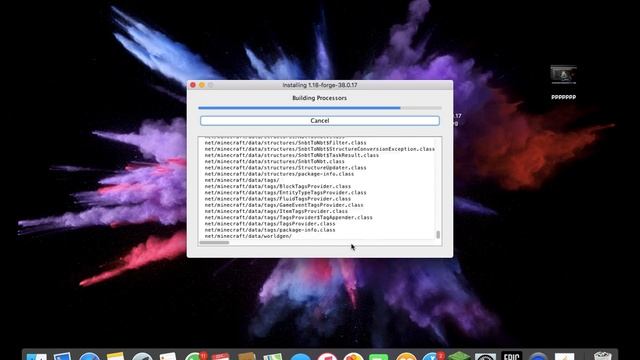Open Finder from the Dock

pyautogui.click(x=36, y=356)
